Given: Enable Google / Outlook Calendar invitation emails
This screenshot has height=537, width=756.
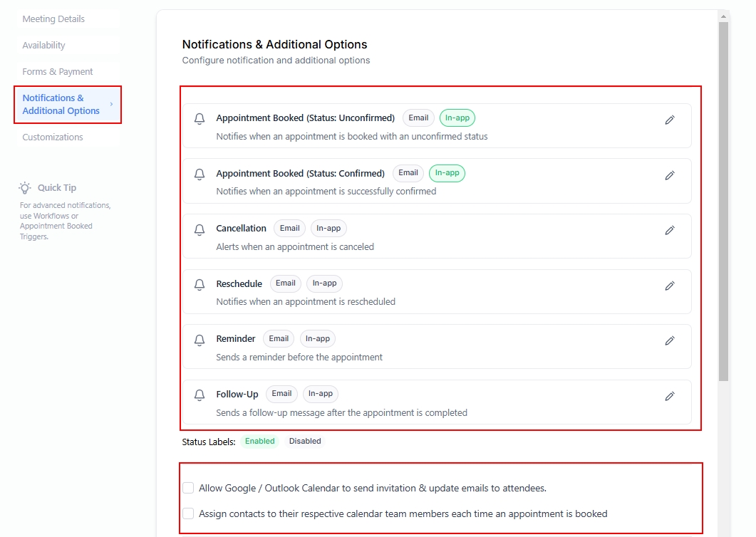Looking at the screenshot, I should click(188, 488).
